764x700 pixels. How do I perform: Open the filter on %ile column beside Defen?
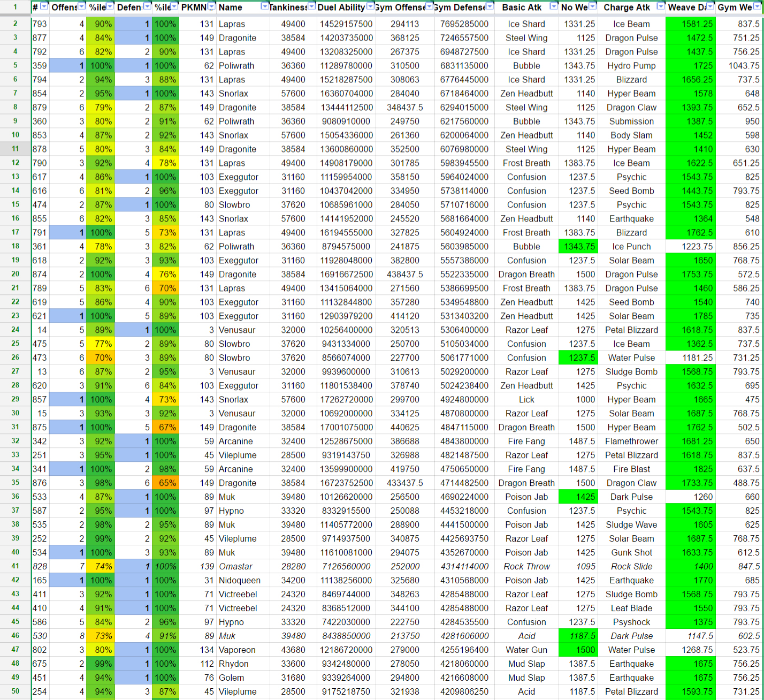[174, 6]
